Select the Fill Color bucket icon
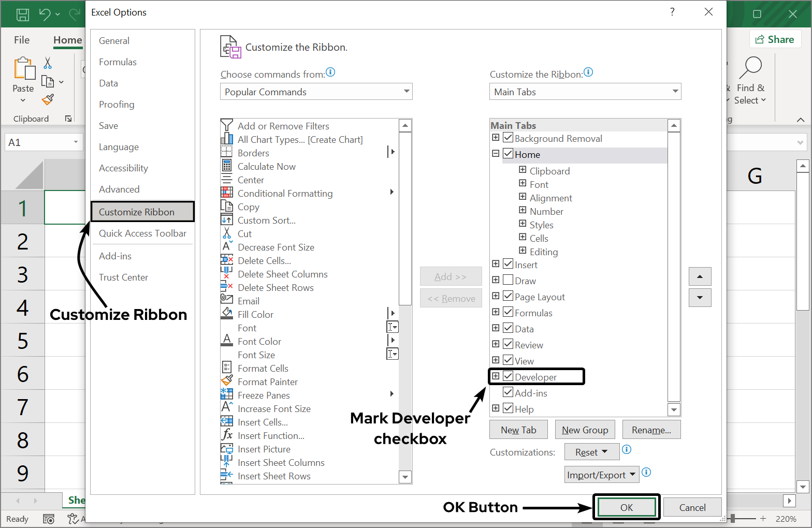Screen dimensions: 812x528 point(227,314)
